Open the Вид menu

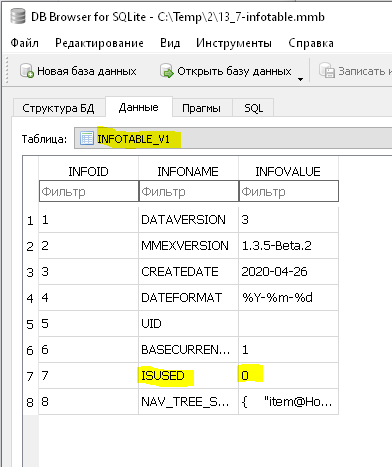click(170, 43)
